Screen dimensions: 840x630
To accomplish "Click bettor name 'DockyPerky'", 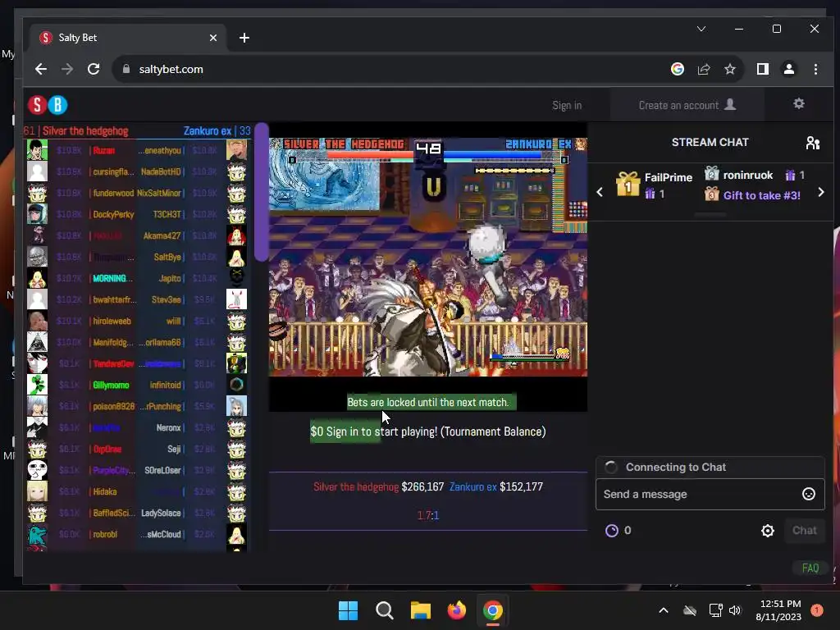I will click(113, 214).
